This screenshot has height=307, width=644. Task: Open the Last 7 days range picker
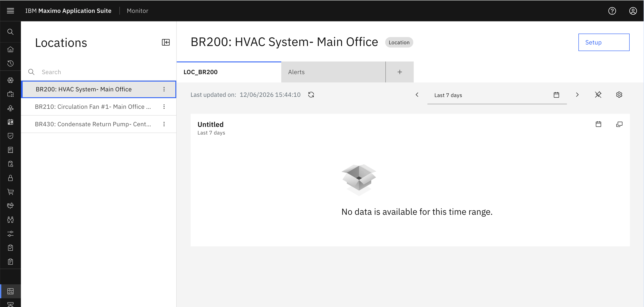[x=497, y=95]
